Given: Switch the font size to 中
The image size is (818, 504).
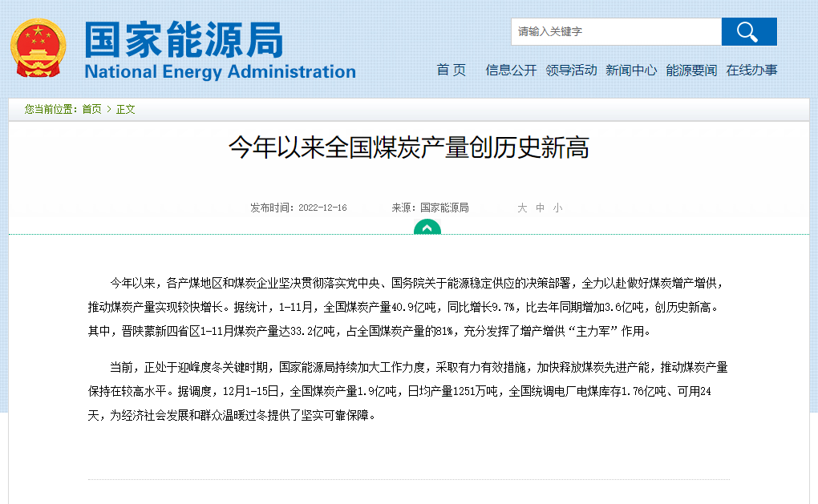Looking at the screenshot, I should [541, 208].
